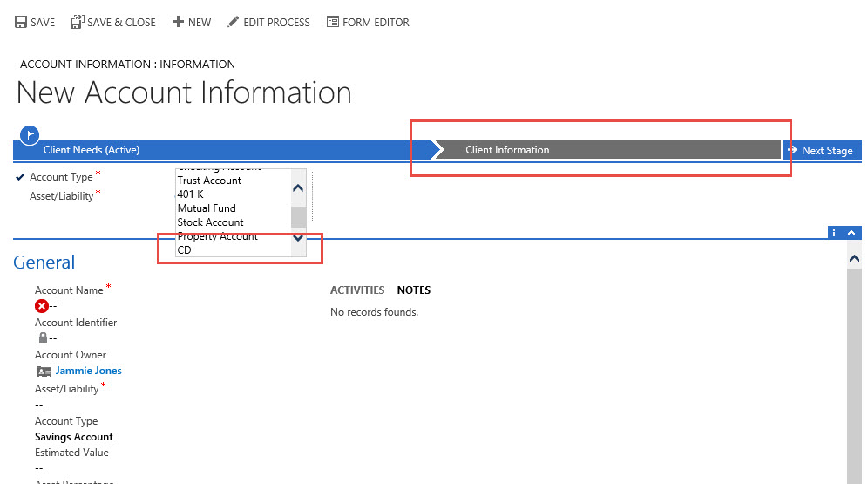The height and width of the screenshot is (484, 868).
Task: Select the Client Information stage
Action: click(507, 150)
